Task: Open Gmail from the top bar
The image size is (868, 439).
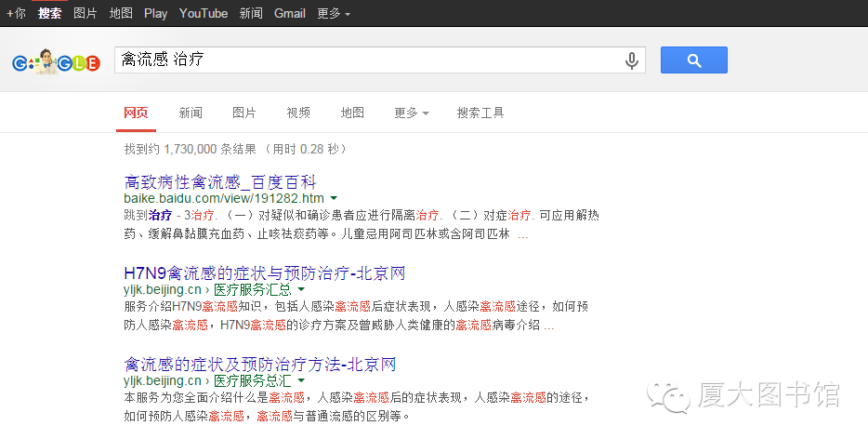Action: tap(290, 13)
